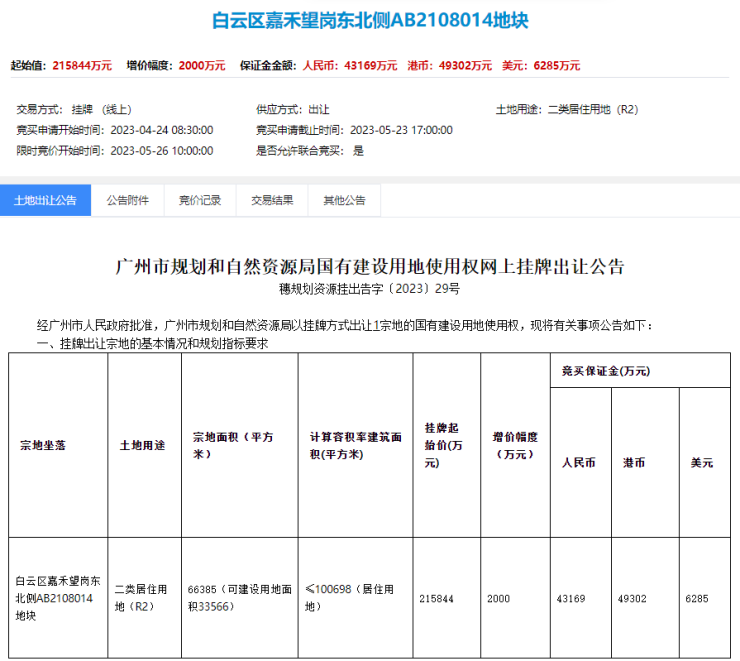This screenshot has width=740, height=661.
Task: View the 交易结果 tab
Action: (272, 200)
